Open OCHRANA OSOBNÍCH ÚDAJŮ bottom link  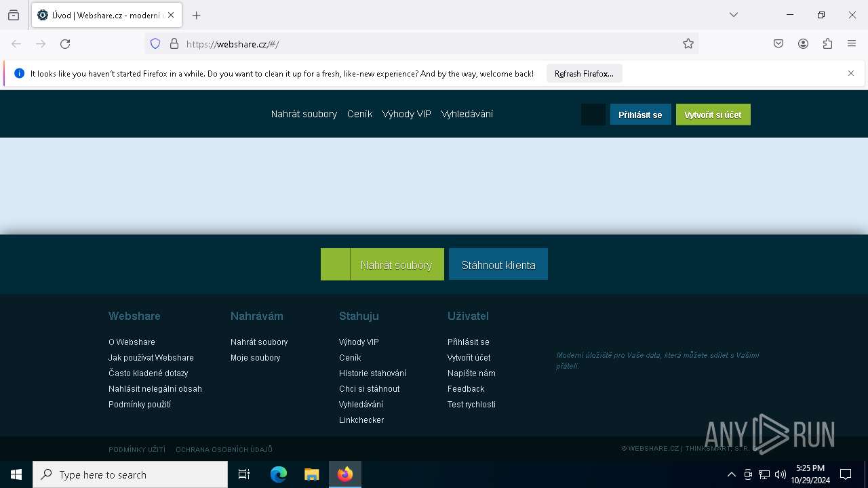[224, 449]
